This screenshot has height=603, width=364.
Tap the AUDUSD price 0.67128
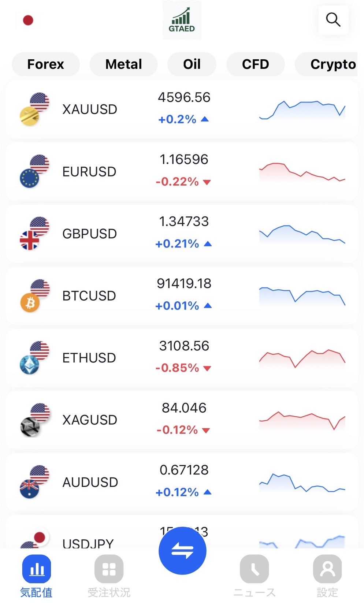click(x=184, y=470)
